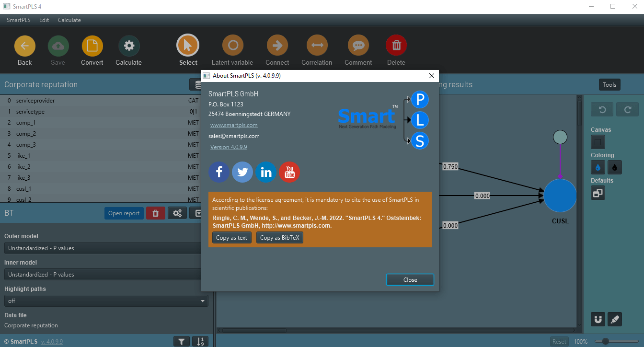Open BT algorithm settings gears icon
Screen dimensions: 644x347
(x=177, y=213)
